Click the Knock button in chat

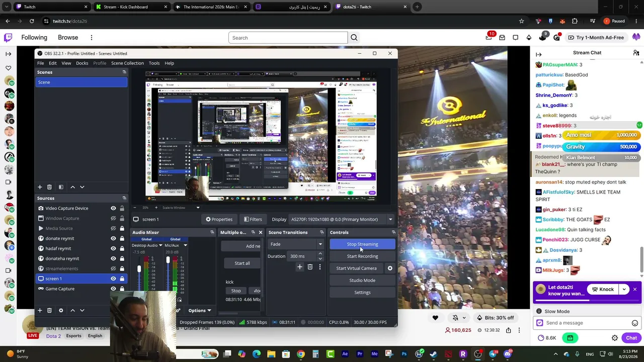coord(603,290)
